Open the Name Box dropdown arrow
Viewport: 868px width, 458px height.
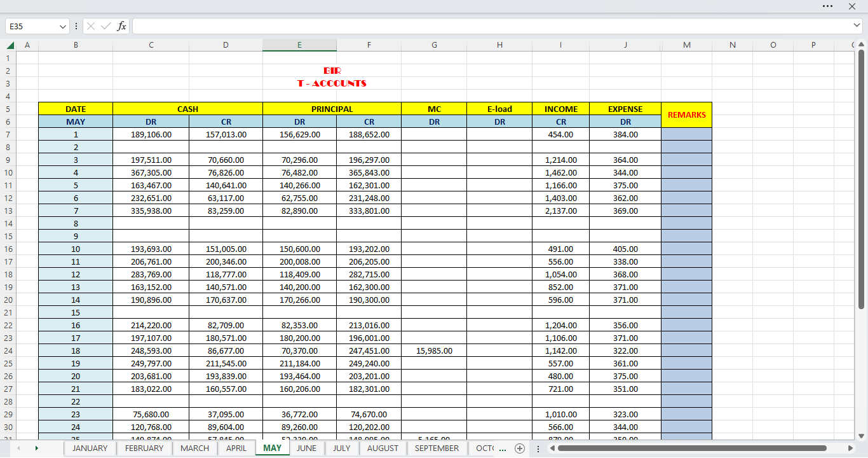[x=63, y=26]
